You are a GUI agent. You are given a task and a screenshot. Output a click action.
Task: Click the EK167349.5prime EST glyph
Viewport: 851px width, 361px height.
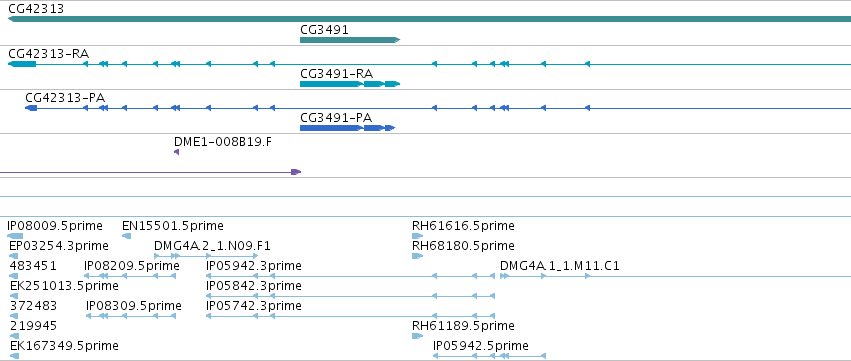(15, 356)
